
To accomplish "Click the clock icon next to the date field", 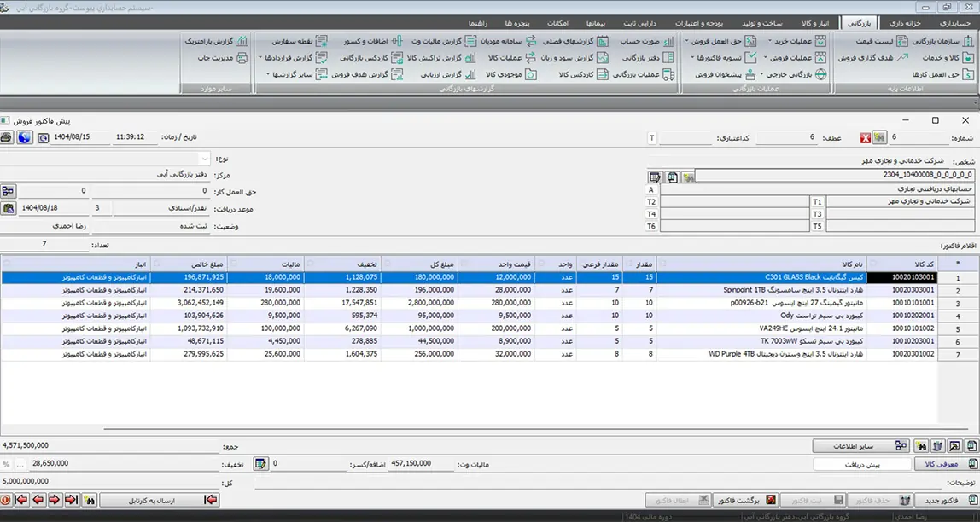I will point(43,137).
